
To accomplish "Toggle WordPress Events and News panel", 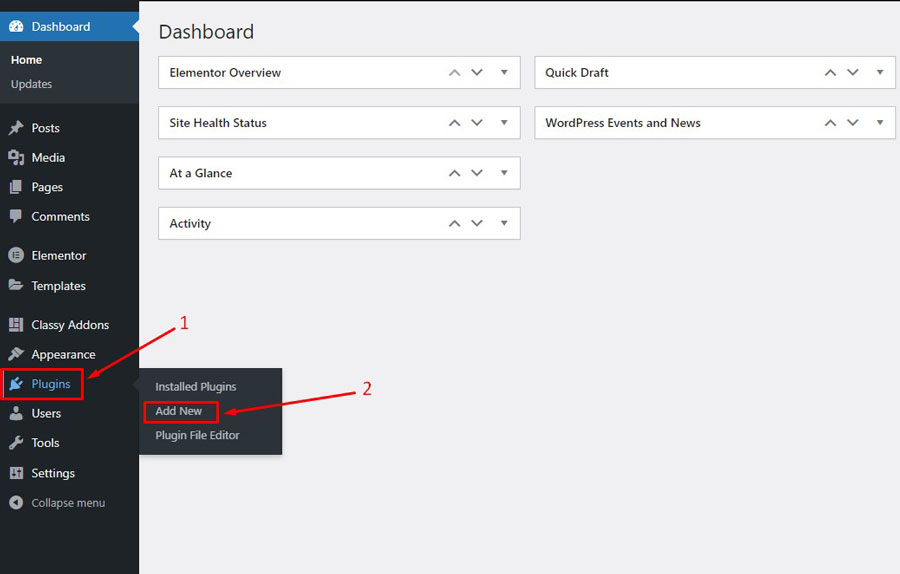I will click(x=880, y=122).
